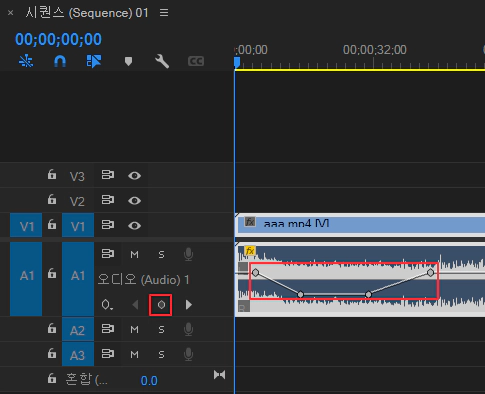
Task: Toggle Linked Selection icon
Action: [x=94, y=61]
